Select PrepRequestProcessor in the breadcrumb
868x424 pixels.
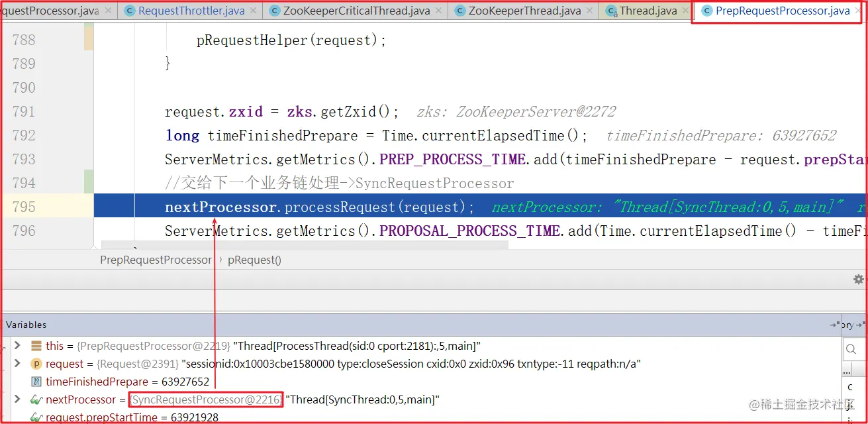[x=156, y=260]
